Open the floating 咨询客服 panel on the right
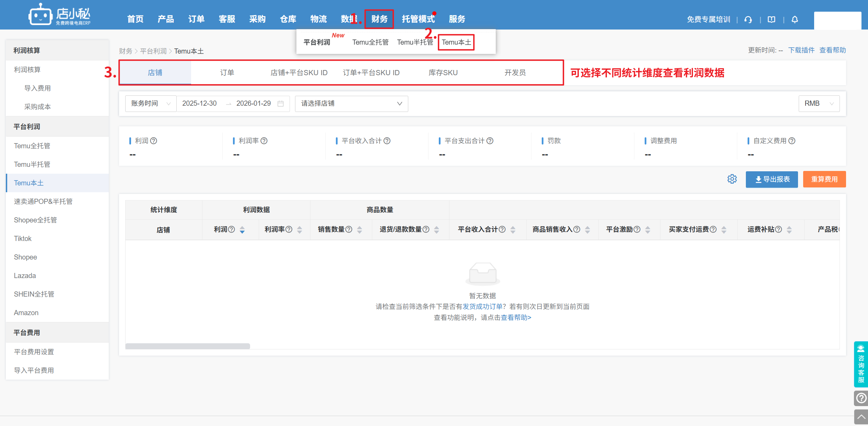868x426 pixels. (x=861, y=365)
